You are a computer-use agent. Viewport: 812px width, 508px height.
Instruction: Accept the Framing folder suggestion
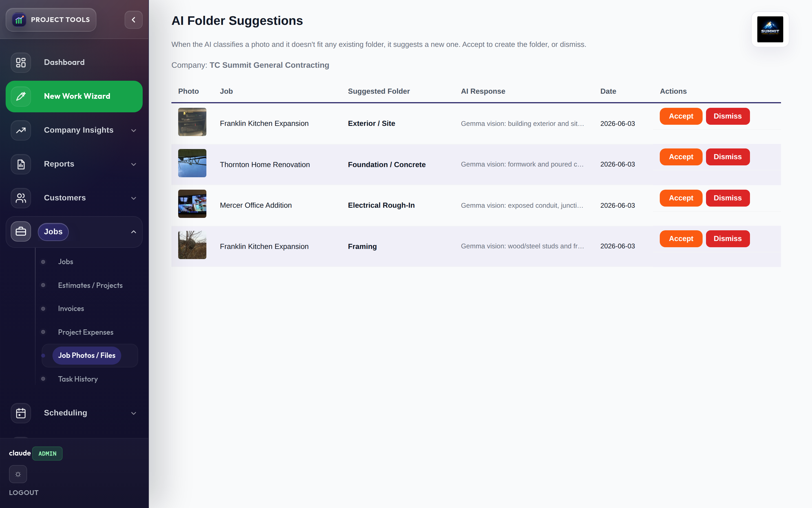click(x=681, y=239)
